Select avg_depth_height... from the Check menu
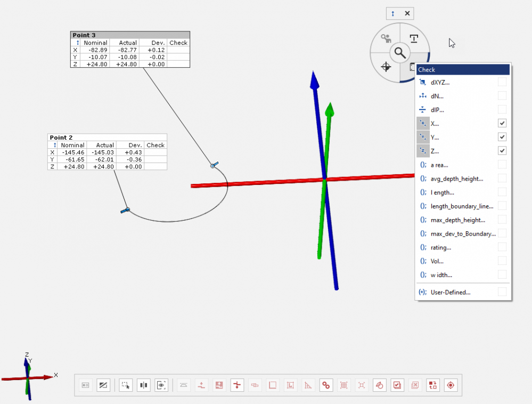 (x=456, y=179)
